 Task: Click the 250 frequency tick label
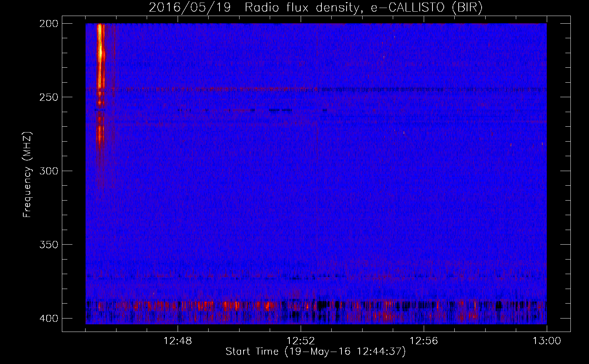click(x=48, y=97)
